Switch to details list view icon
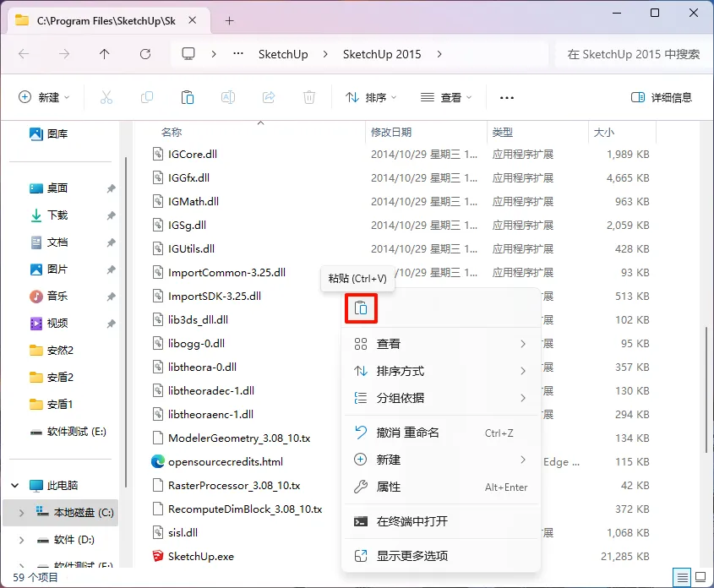Image resolution: width=714 pixels, height=588 pixels. pyautogui.click(x=682, y=578)
